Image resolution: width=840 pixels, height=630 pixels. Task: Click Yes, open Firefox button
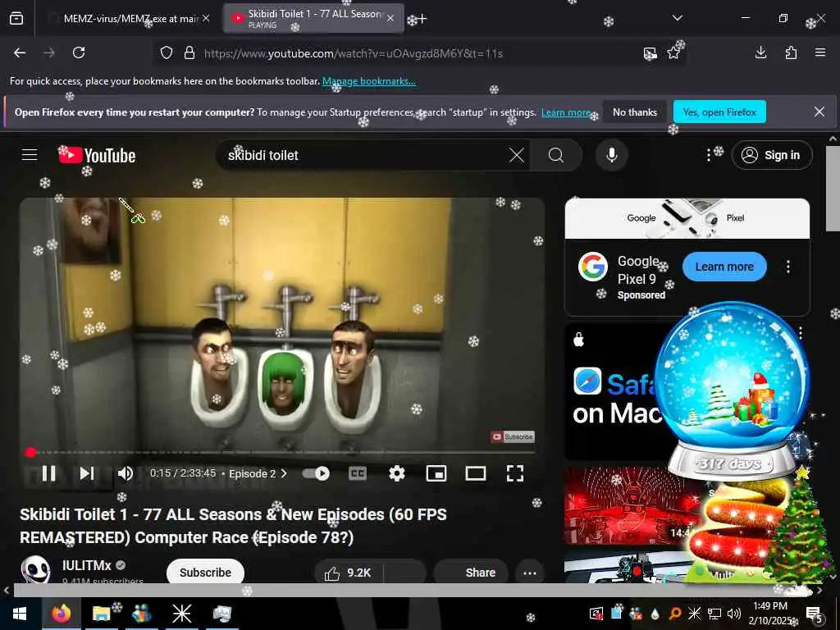719,112
